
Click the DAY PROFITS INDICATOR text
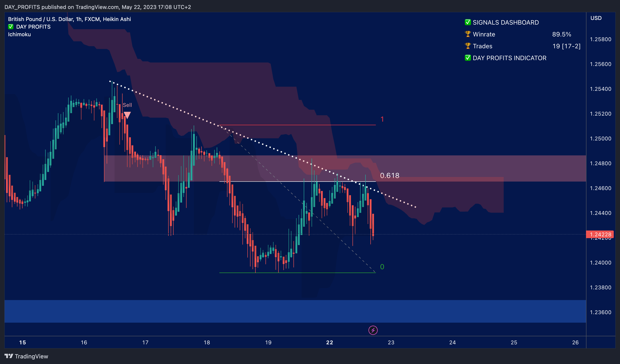[x=509, y=58]
